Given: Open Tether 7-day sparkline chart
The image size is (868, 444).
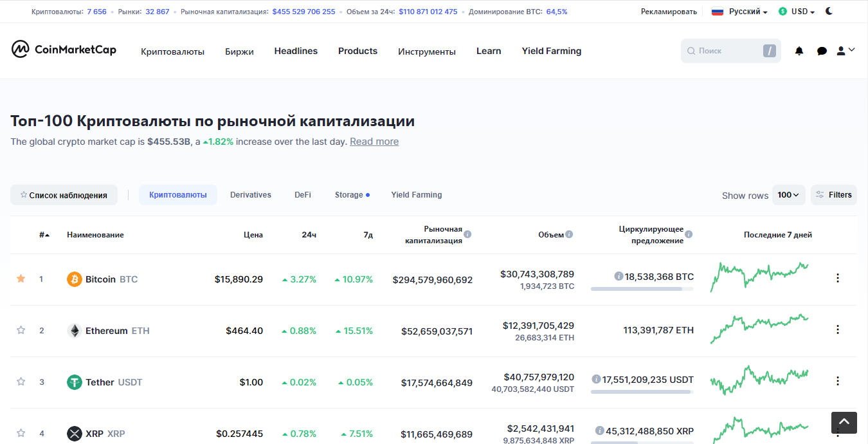Looking at the screenshot, I should 759,380.
